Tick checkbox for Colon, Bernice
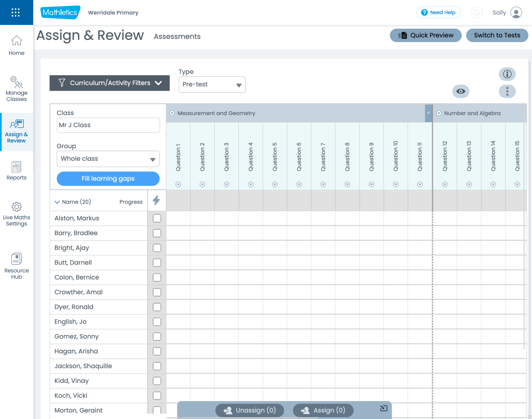 pyautogui.click(x=157, y=277)
